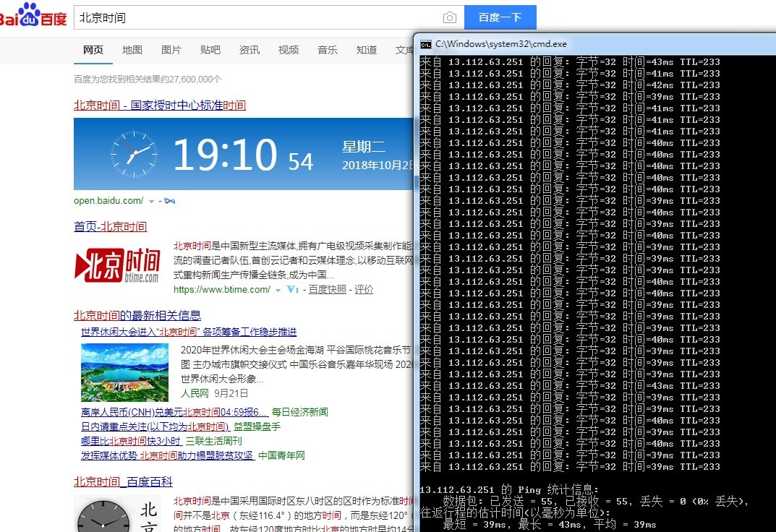Image resolution: width=776 pixels, height=532 pixels.
Task: Select the 知道 tab
Action: tap(367, 50)
